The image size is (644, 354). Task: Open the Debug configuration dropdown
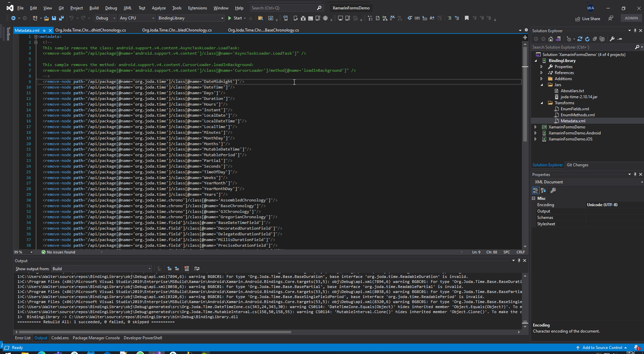[105, 18]
